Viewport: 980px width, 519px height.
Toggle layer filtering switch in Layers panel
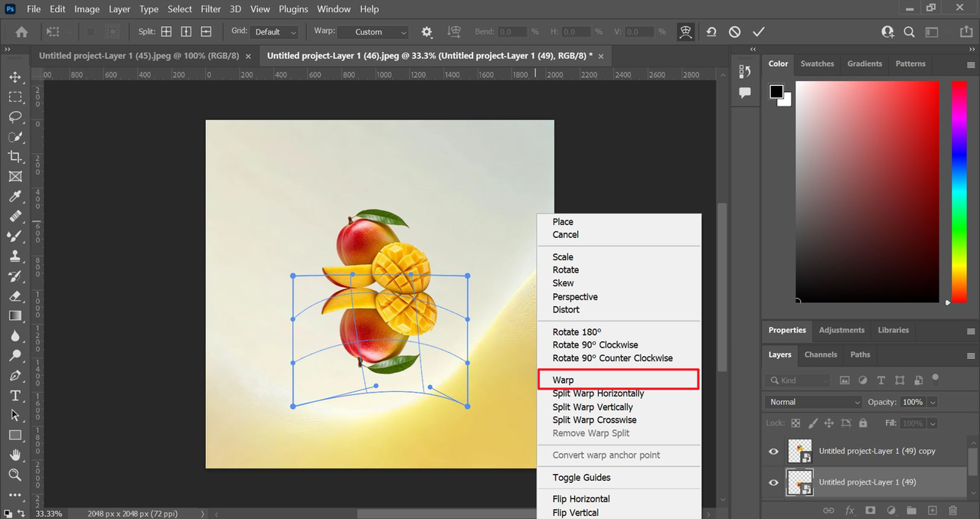point(935,378)
